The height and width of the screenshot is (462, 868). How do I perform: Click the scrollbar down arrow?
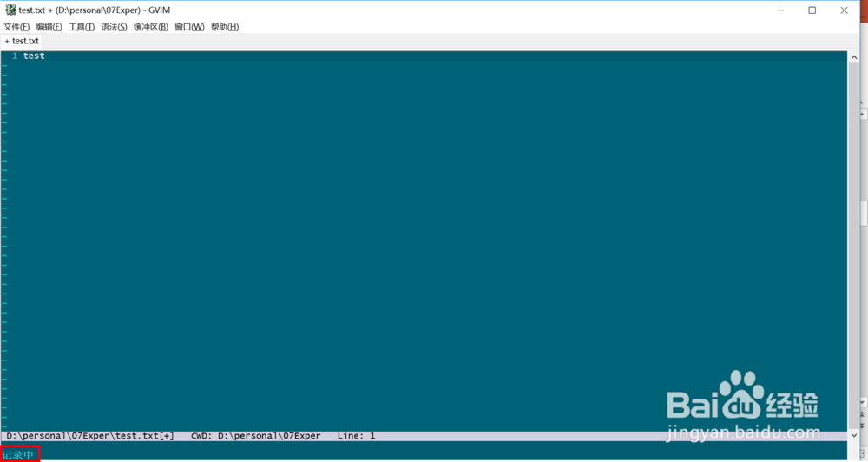853,435
